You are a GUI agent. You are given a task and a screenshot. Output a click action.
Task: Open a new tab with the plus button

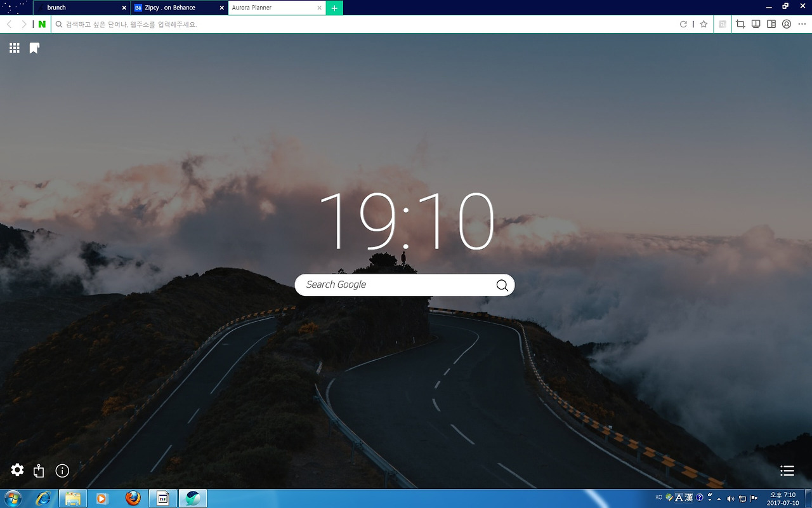334,8
